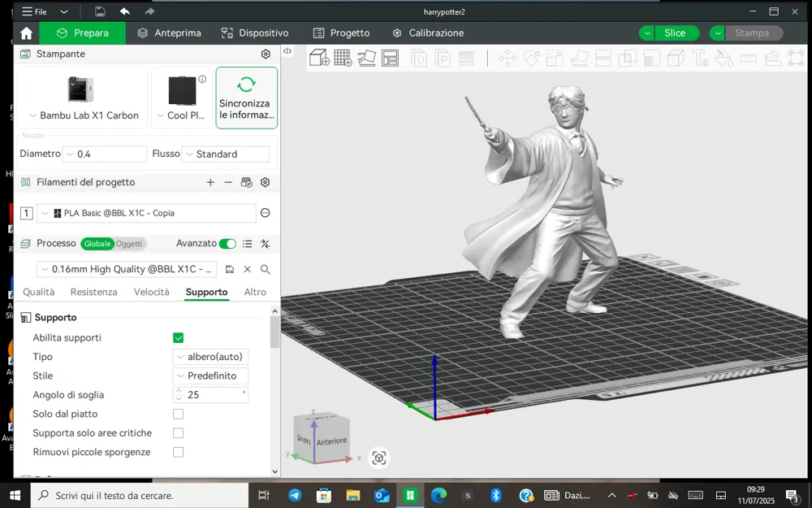
Task: Click the green Slice button
Action: pyautogui.click(x=676, y=33)
